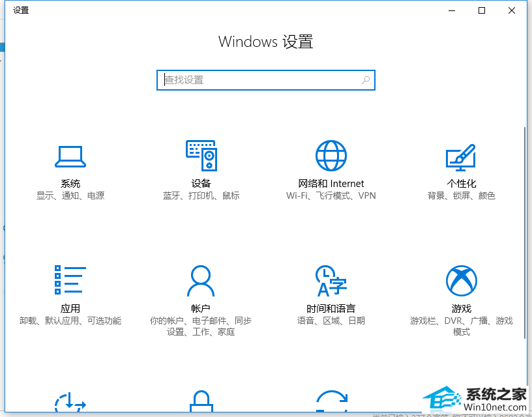The height and width of the screenshot is (417, 532).
Task: Focus the 查找设置 search field
Action: [265, 80]
